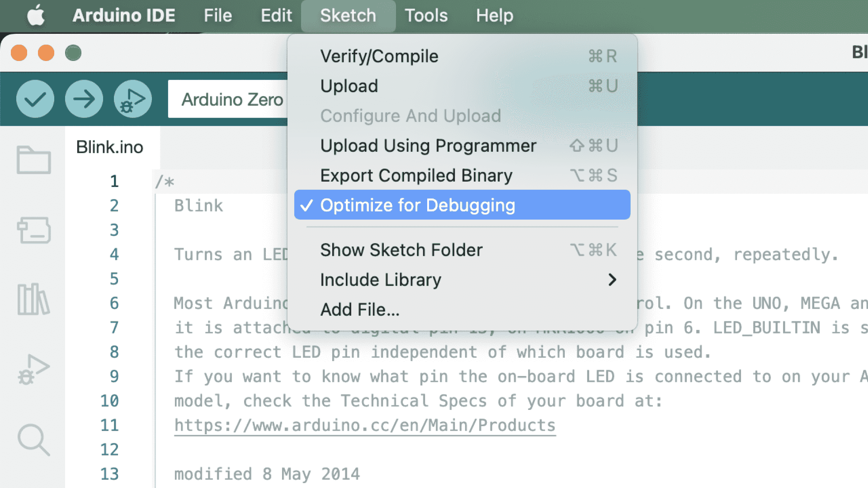Open the Apple menu

(x=36, y=15)
